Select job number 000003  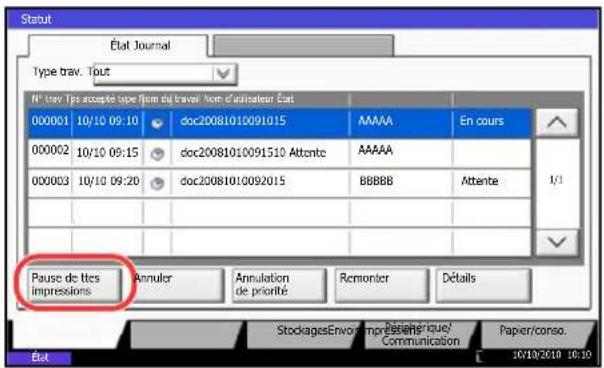click(x=50, y=181)
